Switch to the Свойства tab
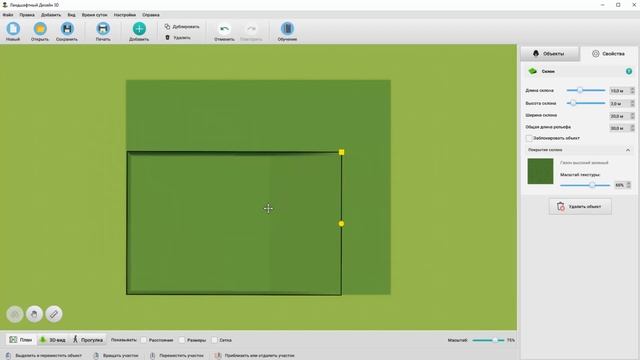The image size is (640, 360). pos(608,53)
